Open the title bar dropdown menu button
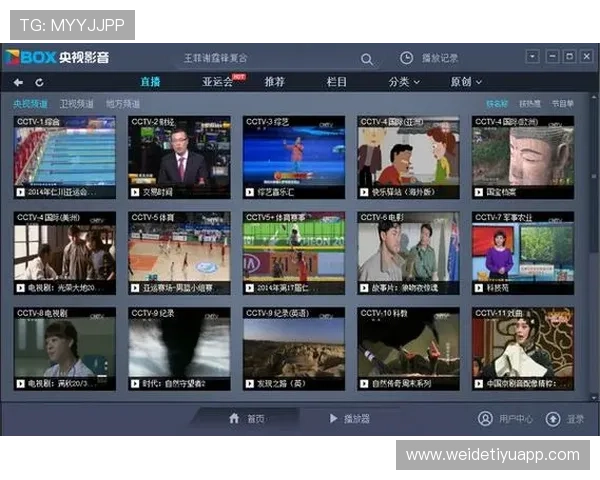The width and height of the screenshot is (600, 480). (532, 57)
